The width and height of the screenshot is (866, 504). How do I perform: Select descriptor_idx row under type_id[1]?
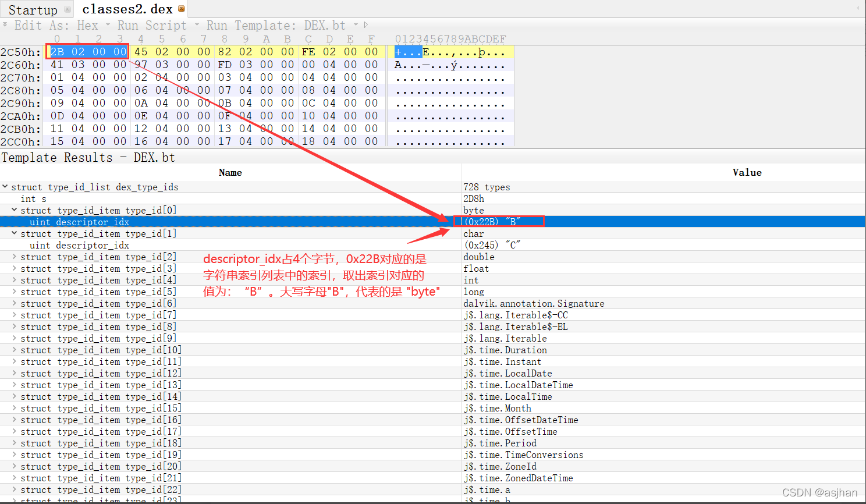[433, 245]
